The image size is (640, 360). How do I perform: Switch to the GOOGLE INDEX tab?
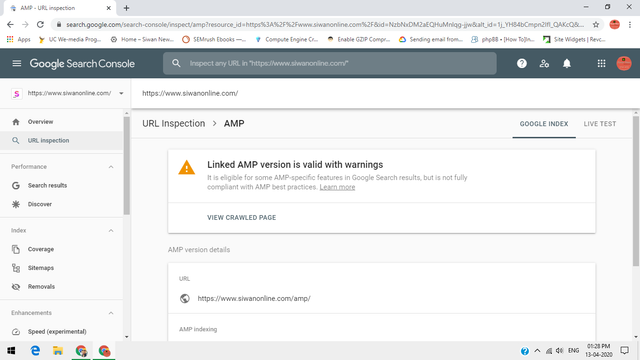(544, 124)
